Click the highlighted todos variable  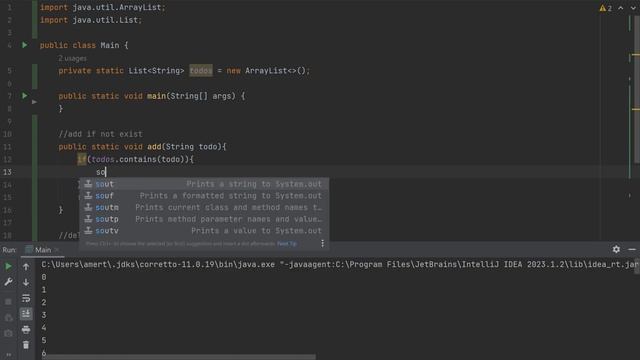pos(201,71)
